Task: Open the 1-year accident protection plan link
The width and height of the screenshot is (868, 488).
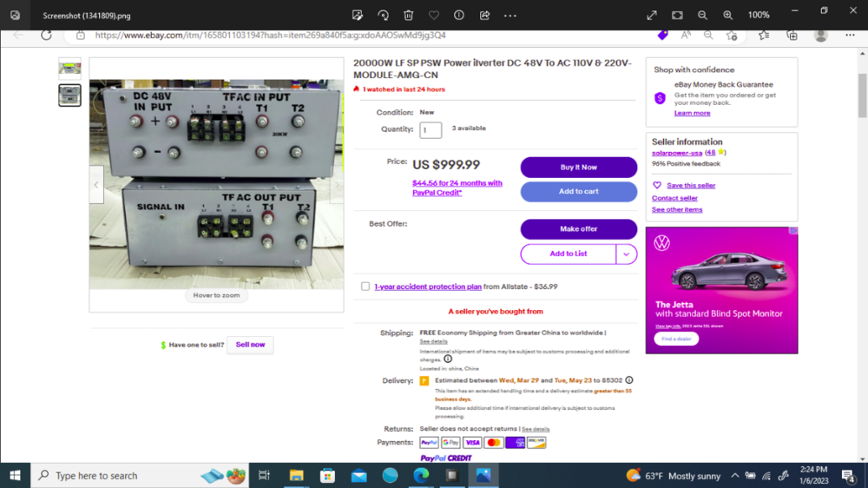Action: point(428,287)
